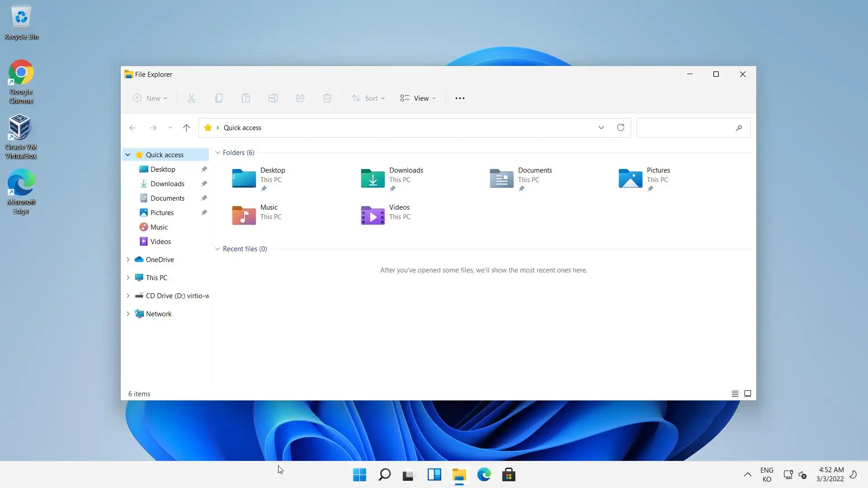
Task: Click the search magnifier icon in Explorer
Action: coord(739,128)
